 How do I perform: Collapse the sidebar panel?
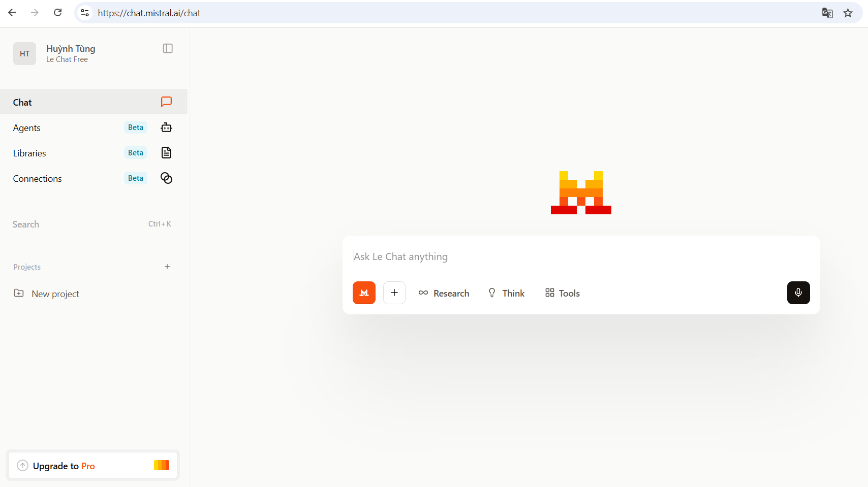[x=168, y=48]
